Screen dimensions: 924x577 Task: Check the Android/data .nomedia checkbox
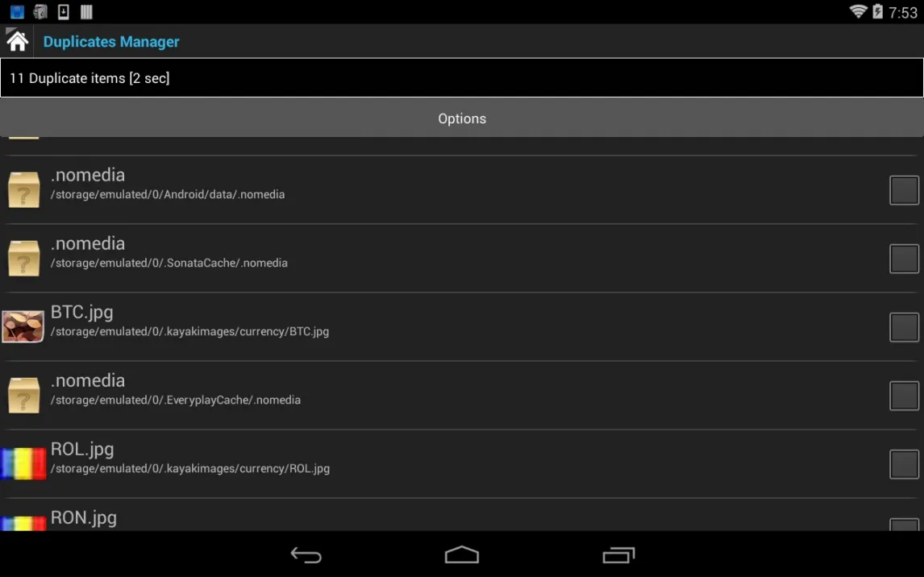(x=904, y=190)
